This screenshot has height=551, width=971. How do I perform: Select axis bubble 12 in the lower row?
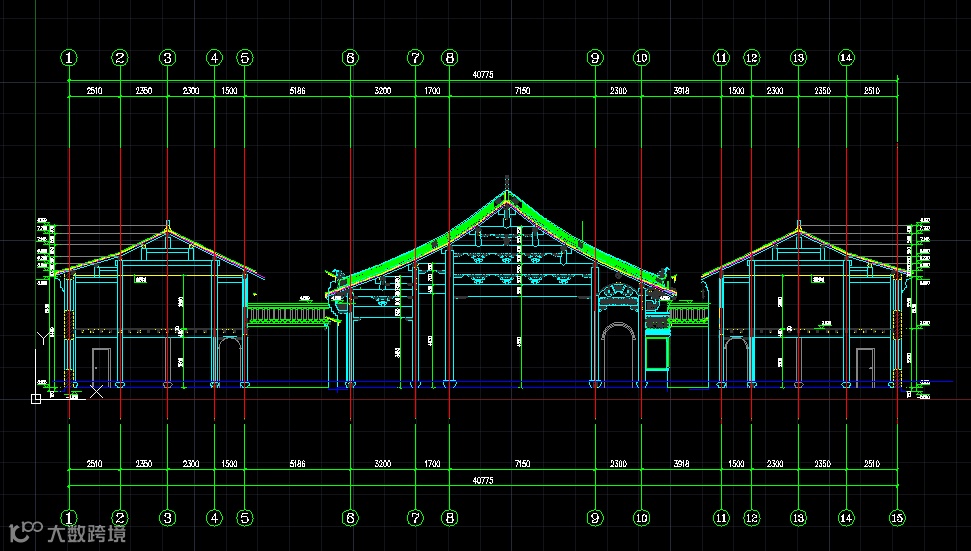[x=752, y=518]
